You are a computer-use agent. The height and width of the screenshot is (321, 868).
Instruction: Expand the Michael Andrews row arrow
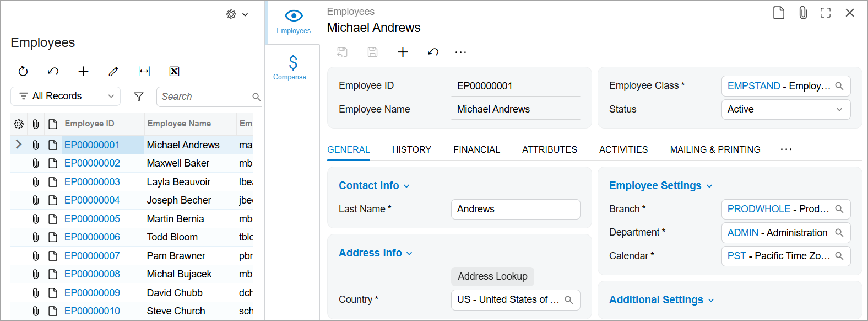point(19,145)
